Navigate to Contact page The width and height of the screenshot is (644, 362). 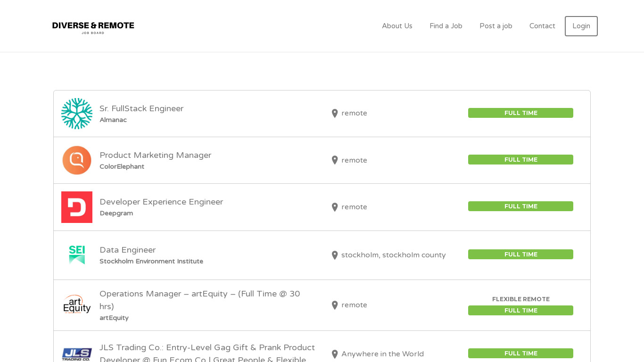542,26
